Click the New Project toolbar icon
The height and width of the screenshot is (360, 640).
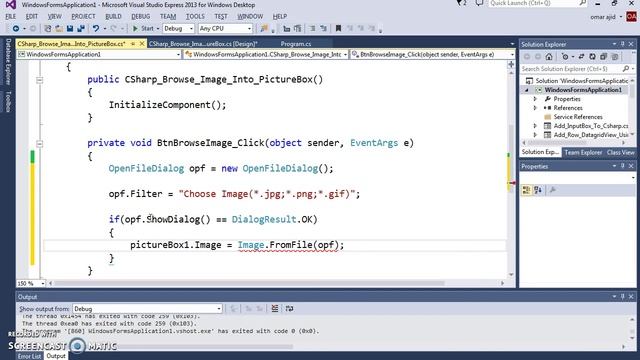tap(48, 29)
